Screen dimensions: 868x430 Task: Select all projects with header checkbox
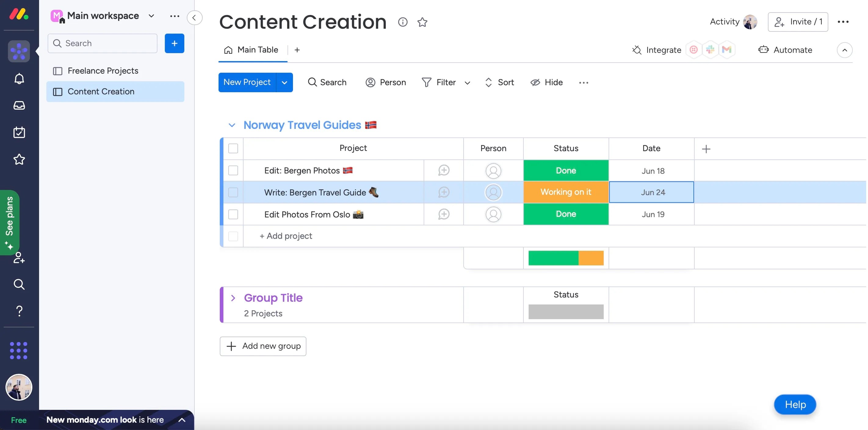[x=233, y=148]
